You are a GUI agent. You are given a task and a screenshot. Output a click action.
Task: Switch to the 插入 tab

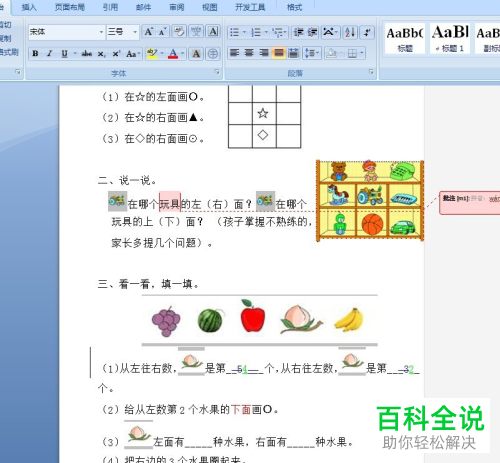click(29, 7)
